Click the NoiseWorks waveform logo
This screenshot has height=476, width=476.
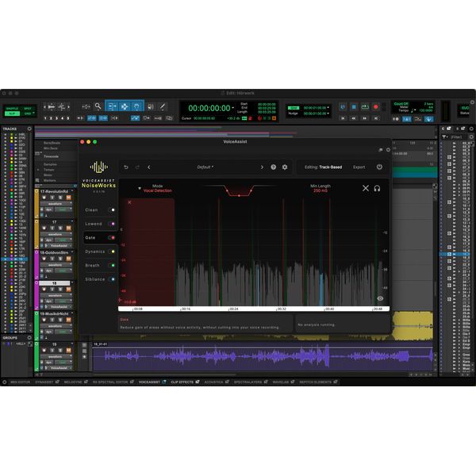pos(98,167)
